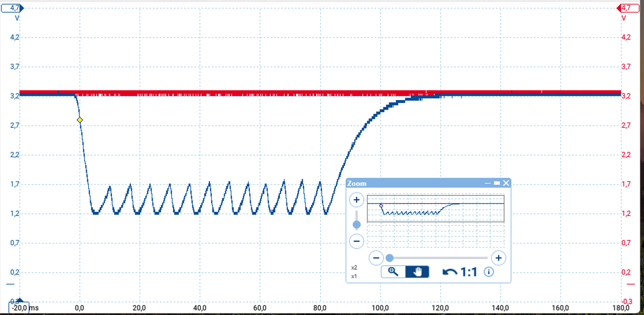The height and width of the screenshot is (315, 644).
Task: Click the horizontal zoom slider handle
Action: coord(390,258)
